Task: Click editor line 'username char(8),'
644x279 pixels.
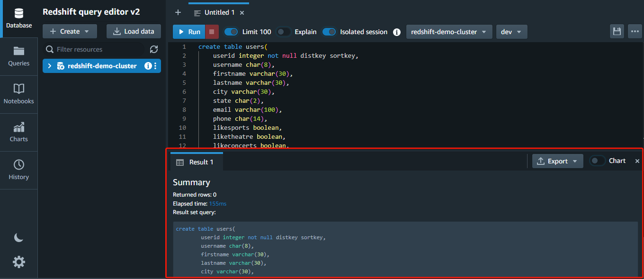Action: (x=244, y=65)
